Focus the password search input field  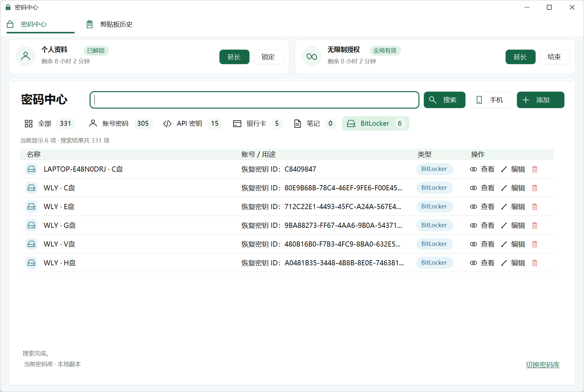pos(254,100)
